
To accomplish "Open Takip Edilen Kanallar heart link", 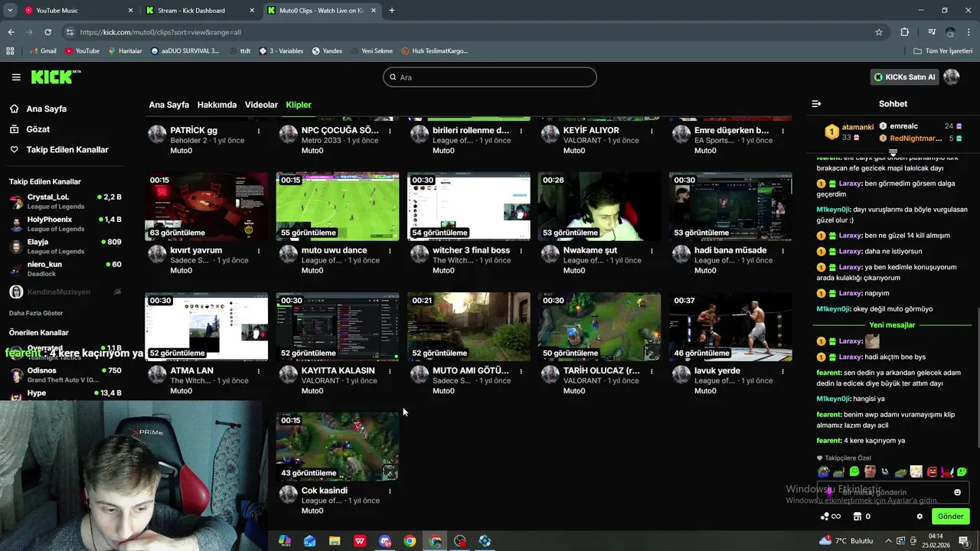I will click(59, 150).
